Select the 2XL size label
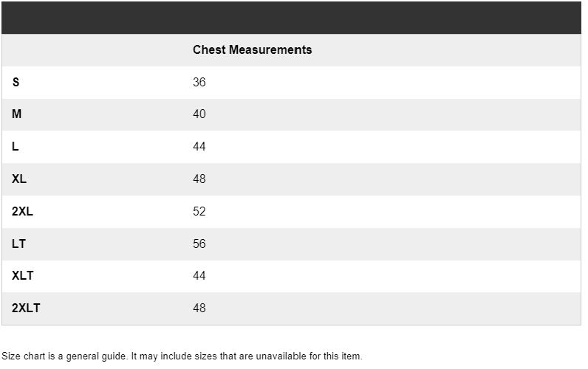 point(22,211)
